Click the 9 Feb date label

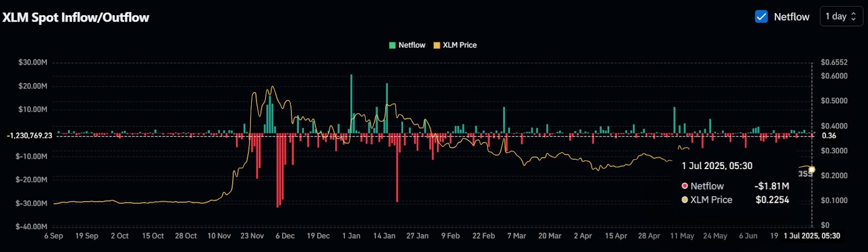[451, 236]
